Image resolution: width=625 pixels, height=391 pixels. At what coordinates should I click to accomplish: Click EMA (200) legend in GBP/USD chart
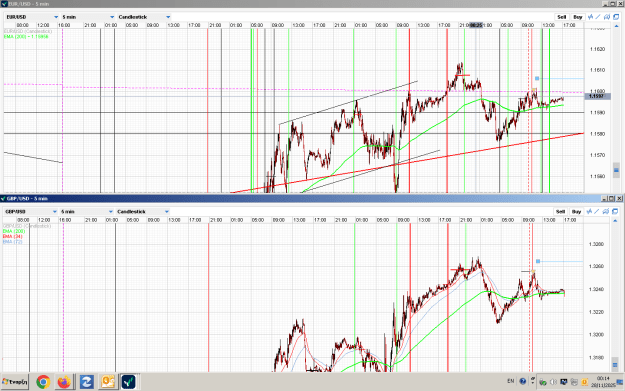(14, 231)
